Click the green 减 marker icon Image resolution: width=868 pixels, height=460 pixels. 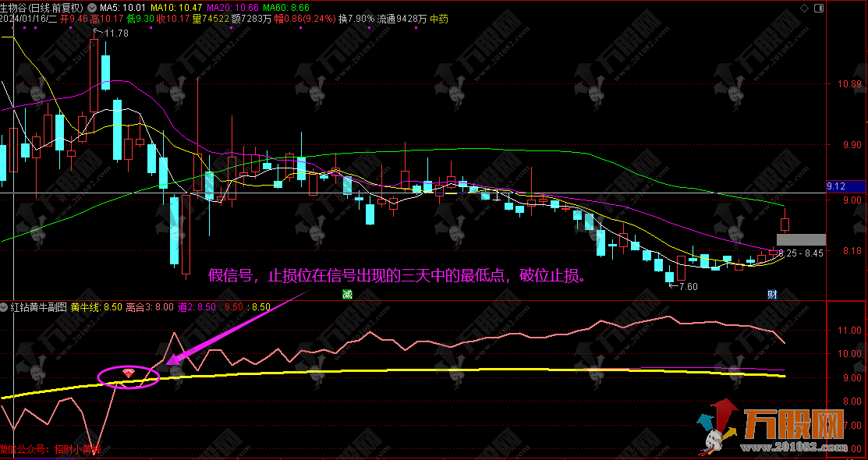pos(347,294)
